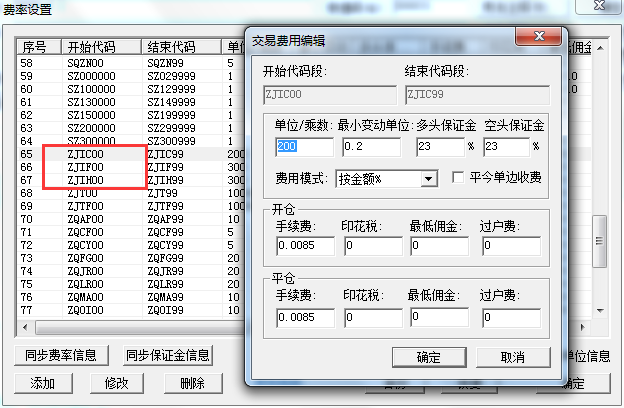Screen dimensions: 624x408
Task: Click the 结束代码 column header
Action: (x=181, y=47)
